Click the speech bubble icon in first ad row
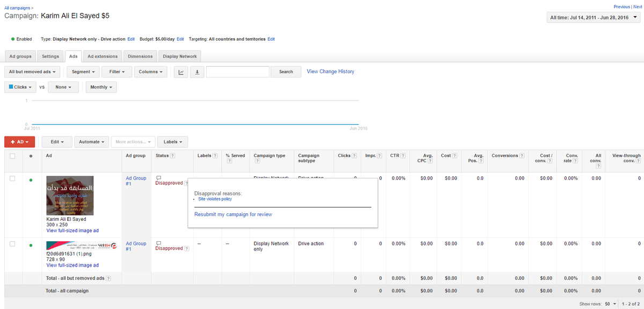This screenshot has width=644, height=309. [158, 177]
